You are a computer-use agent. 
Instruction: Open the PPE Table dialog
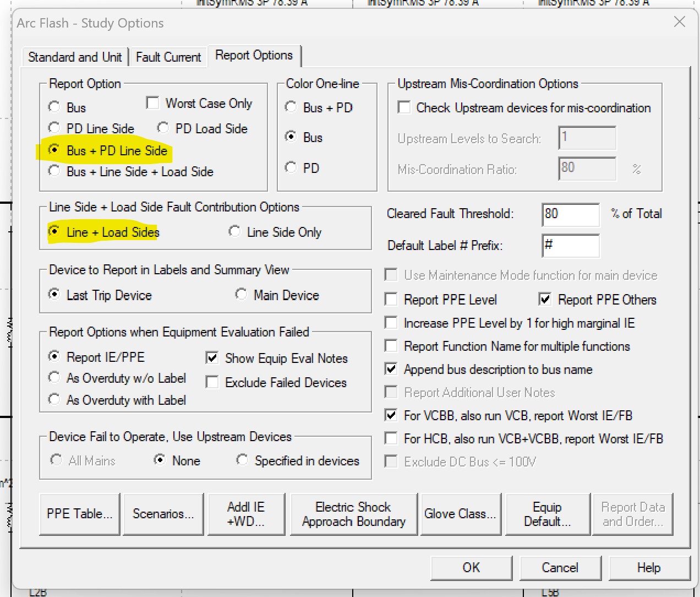coord(80,514)
